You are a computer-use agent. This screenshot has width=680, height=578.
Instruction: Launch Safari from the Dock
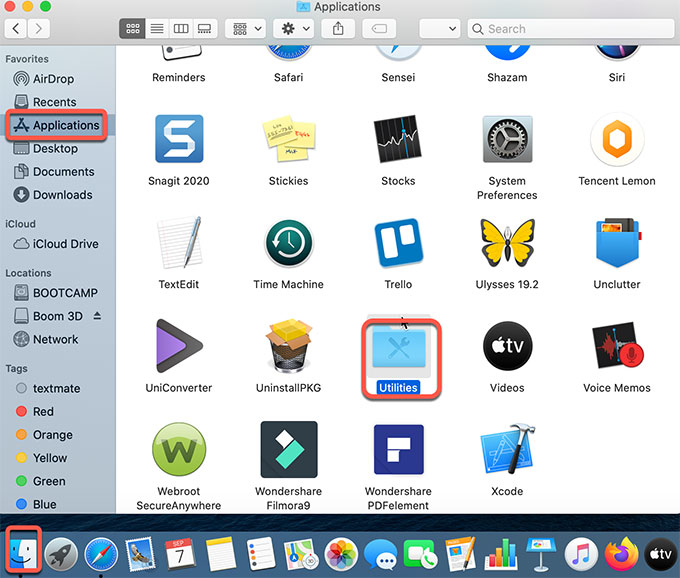(x=101, y=554)
